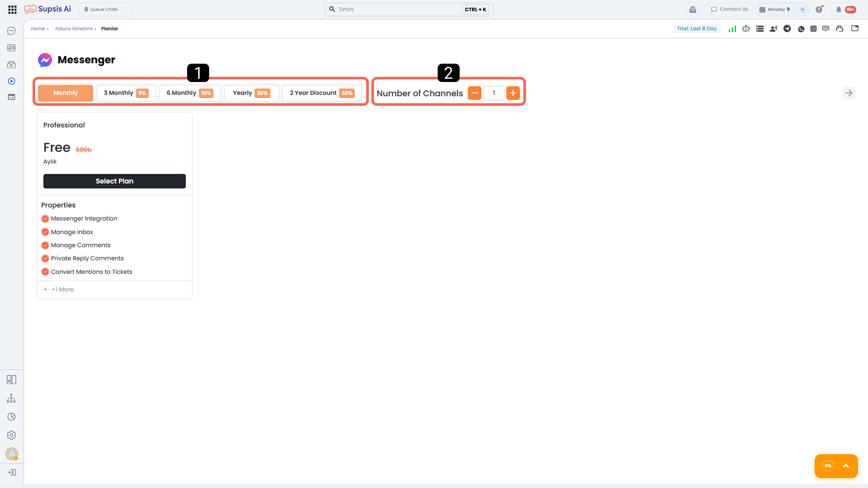Screen dimensions: 868x488
Task: Open the user profile avatar
Action: [12, 454]
